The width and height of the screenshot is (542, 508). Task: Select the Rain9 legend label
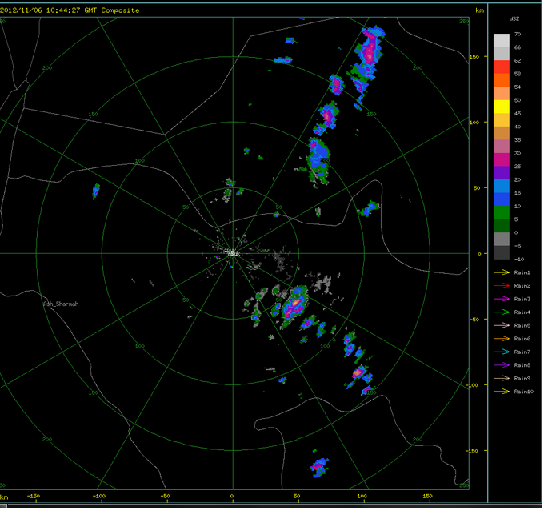522,378
